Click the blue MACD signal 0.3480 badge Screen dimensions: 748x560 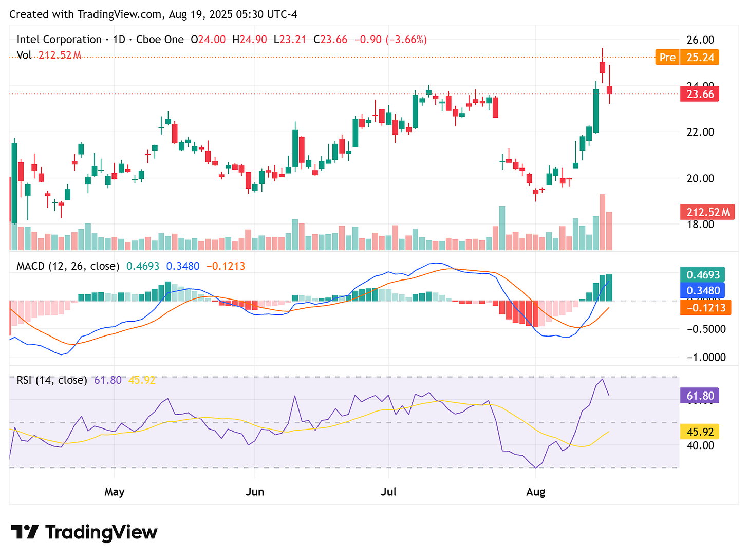point(702,291)
